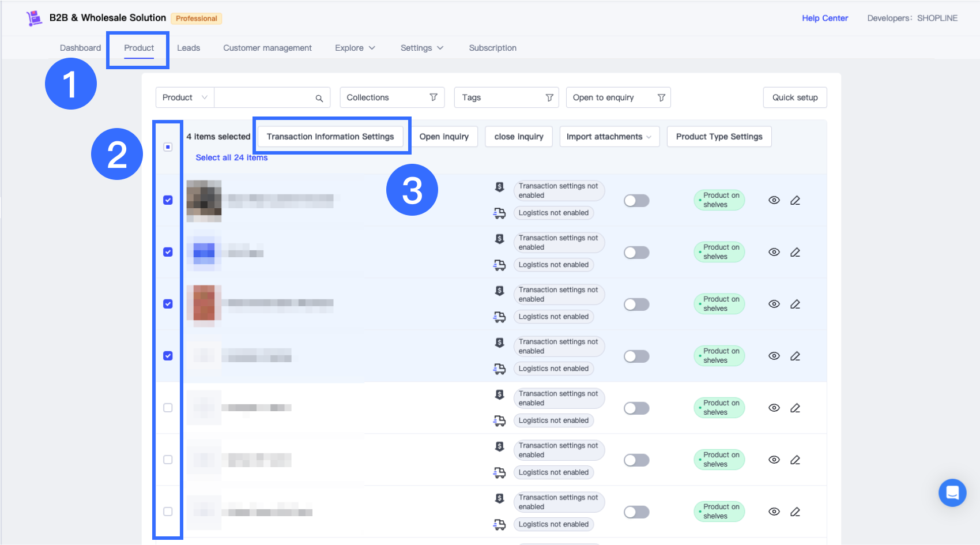980x545 pixels.
Task: Enable the inquiry toggle for first product
Action: [x=636, y=201]
